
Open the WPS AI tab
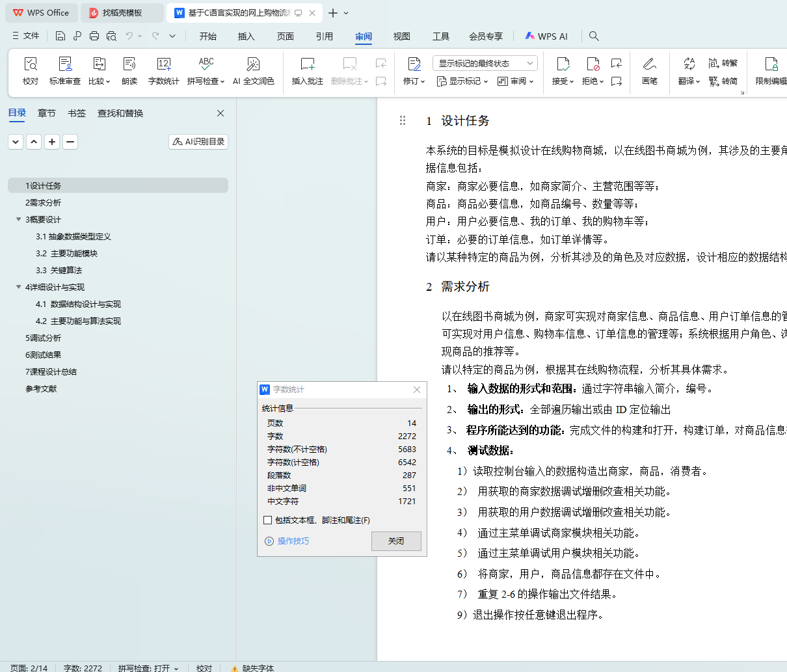pos(546,36)
